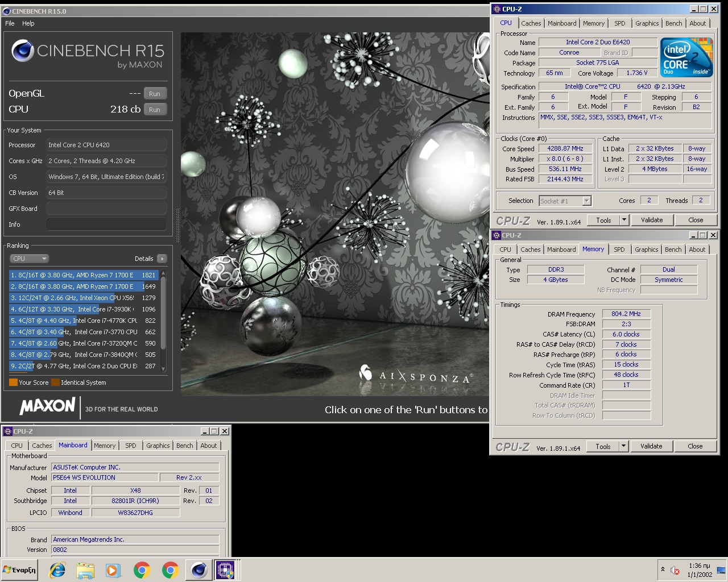Click the CPU-Z Memory window title icon

point(496,235)
